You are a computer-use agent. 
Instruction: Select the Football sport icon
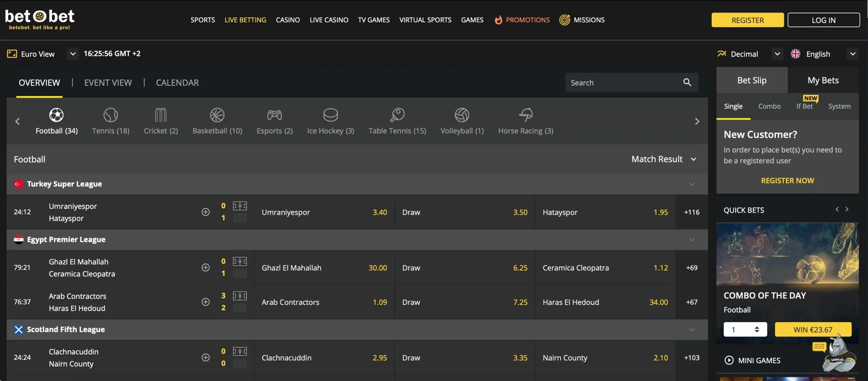pyautogui.click(x=56, y=115)
